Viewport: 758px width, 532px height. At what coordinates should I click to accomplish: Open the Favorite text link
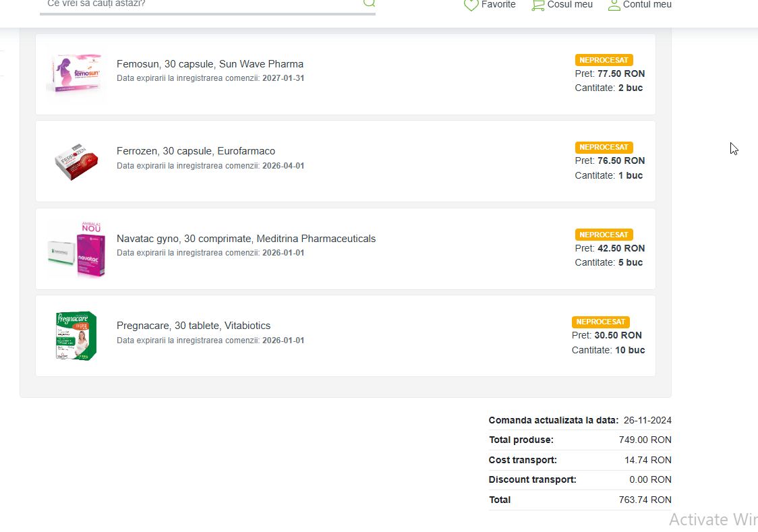(x=498, y=5)
